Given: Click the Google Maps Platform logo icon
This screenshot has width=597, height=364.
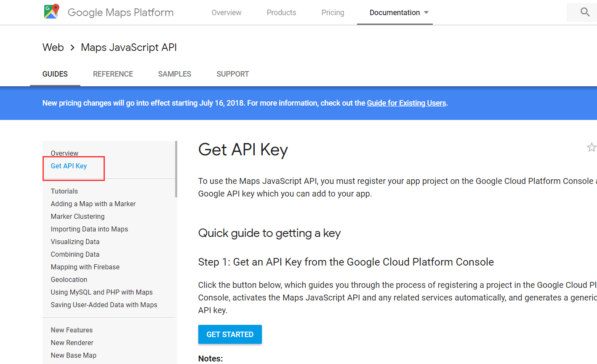Looking at the screenshot, I should 51,12.
